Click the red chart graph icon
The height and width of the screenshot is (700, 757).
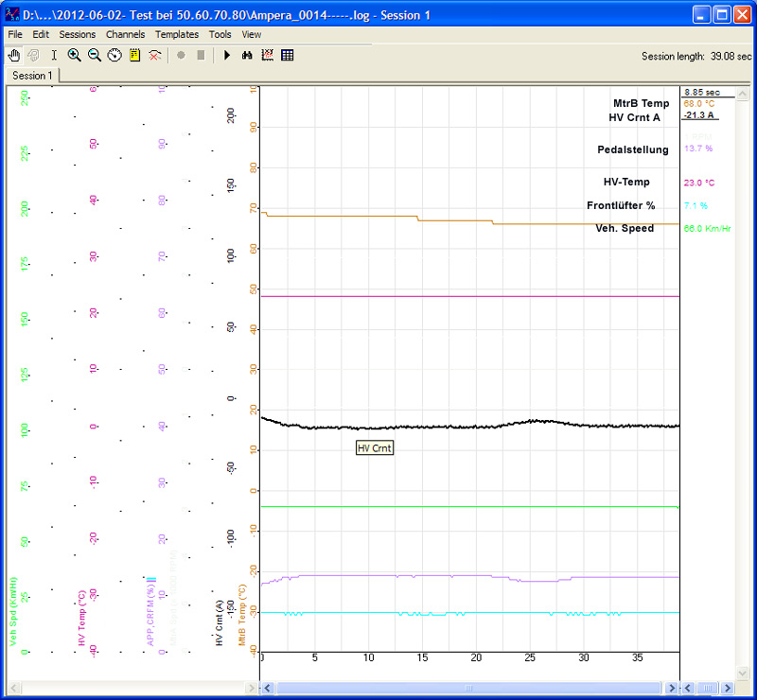coord(267,56)
